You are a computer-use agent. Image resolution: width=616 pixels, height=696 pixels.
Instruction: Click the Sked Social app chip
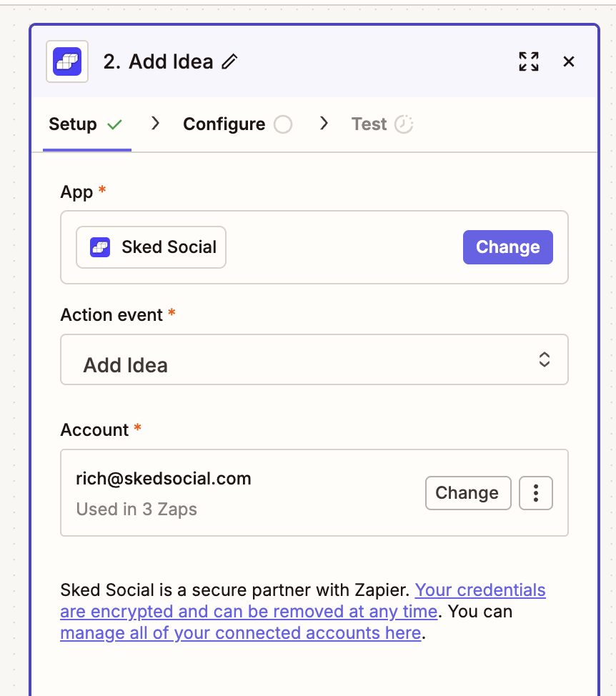pyautogui.click(x=151, y=247)
